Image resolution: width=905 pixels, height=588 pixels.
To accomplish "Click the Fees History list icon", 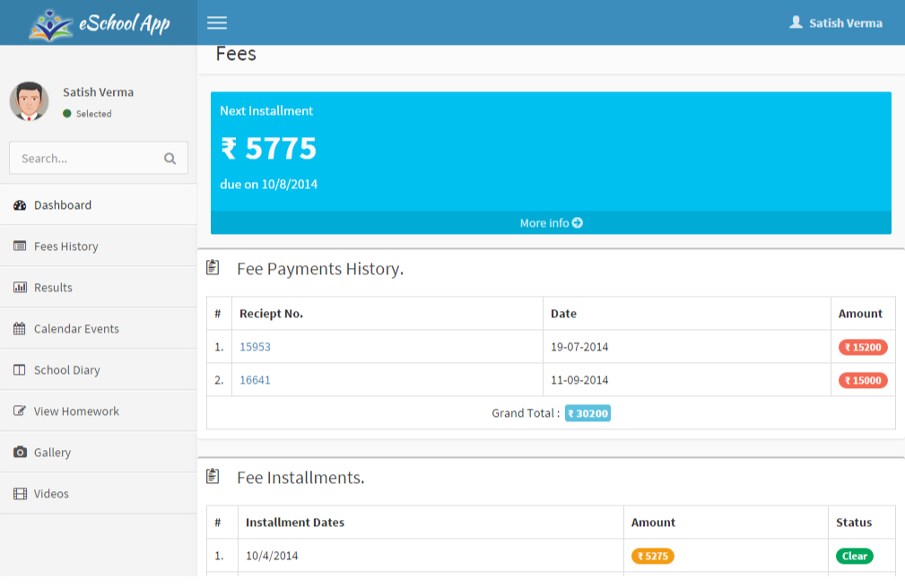I will point(20,246).
